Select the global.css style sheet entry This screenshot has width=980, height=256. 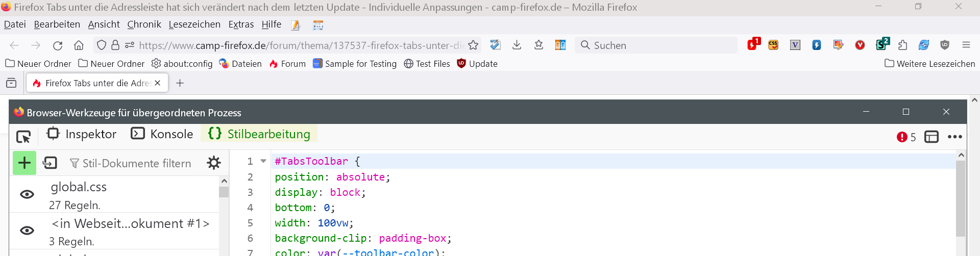tap(114, 194)
